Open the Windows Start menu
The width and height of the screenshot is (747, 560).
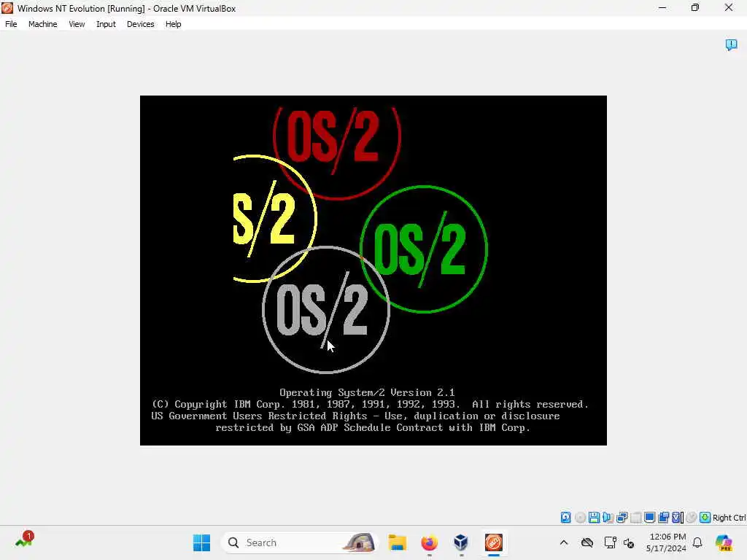[x=201, y=542]
